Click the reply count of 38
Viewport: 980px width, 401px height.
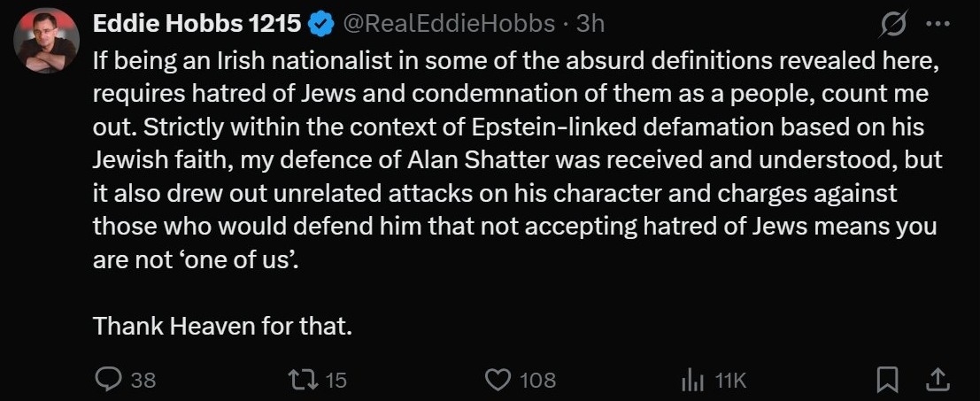(x=143, y=381)
